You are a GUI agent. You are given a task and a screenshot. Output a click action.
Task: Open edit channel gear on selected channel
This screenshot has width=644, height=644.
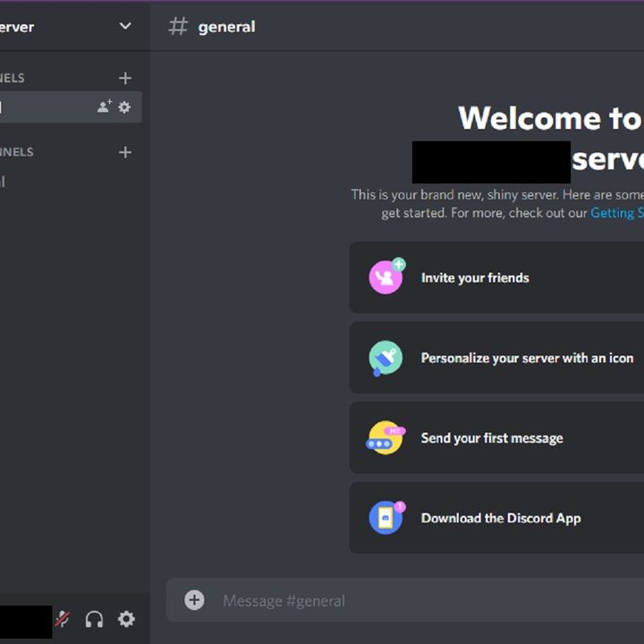[x=124, y=107]
